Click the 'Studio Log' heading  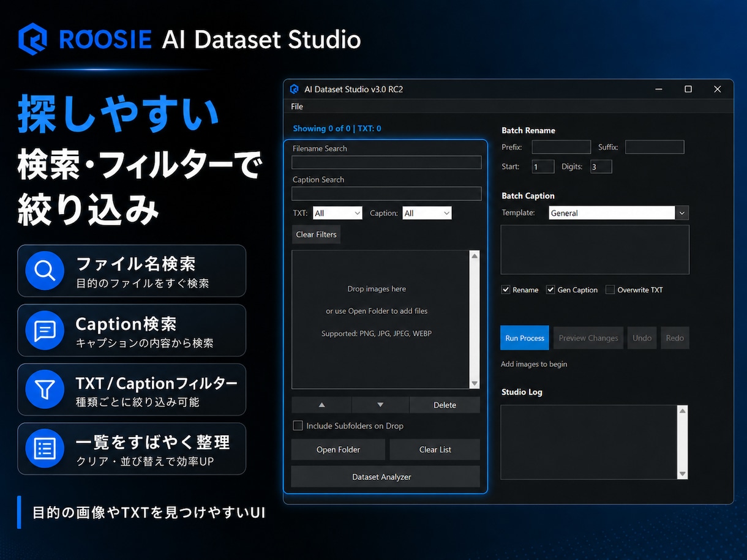point(522,392)
